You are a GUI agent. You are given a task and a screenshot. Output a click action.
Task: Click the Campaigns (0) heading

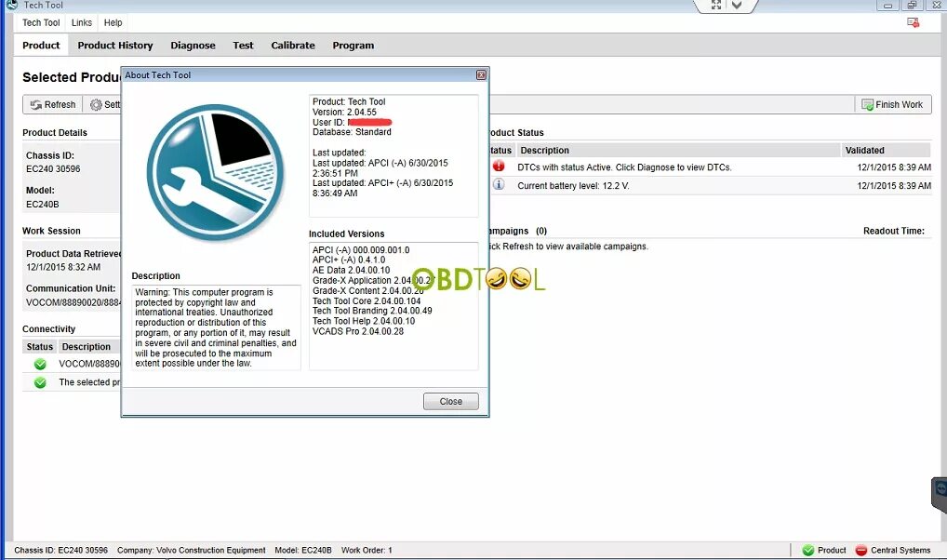coord(517,231)
